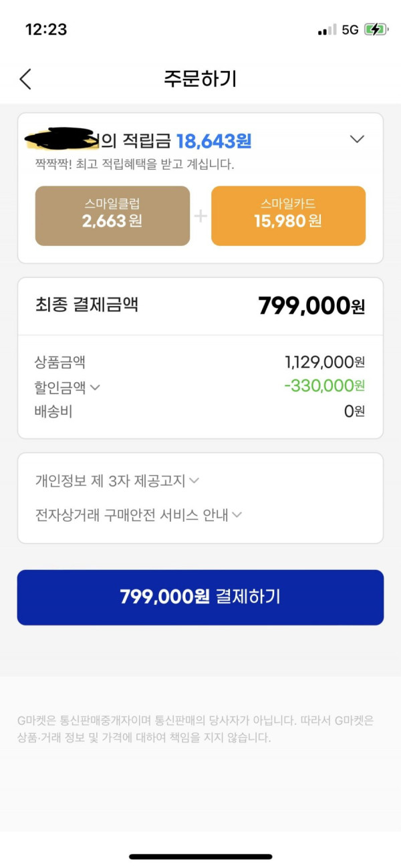
Task: Tap the 5G network indicator
Action: pyautogui.click(x=350, y=30)
